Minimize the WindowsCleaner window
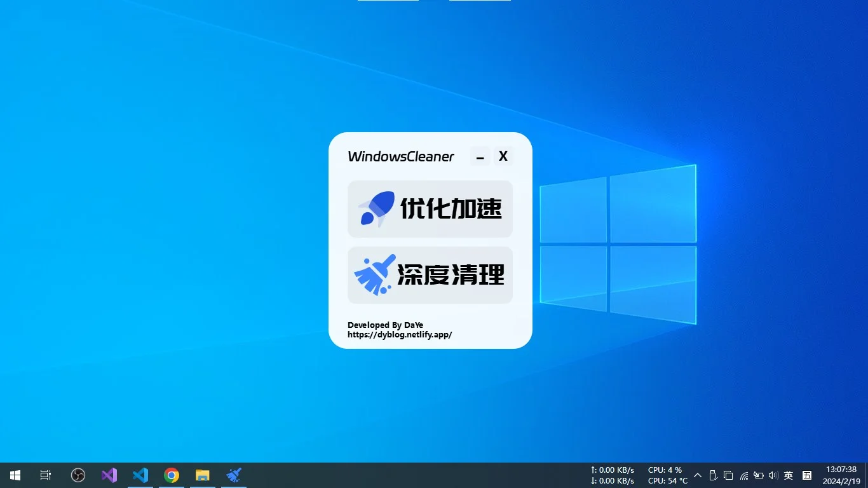Image resolution: width=868 pixels, height=488 pixels. 480,156
